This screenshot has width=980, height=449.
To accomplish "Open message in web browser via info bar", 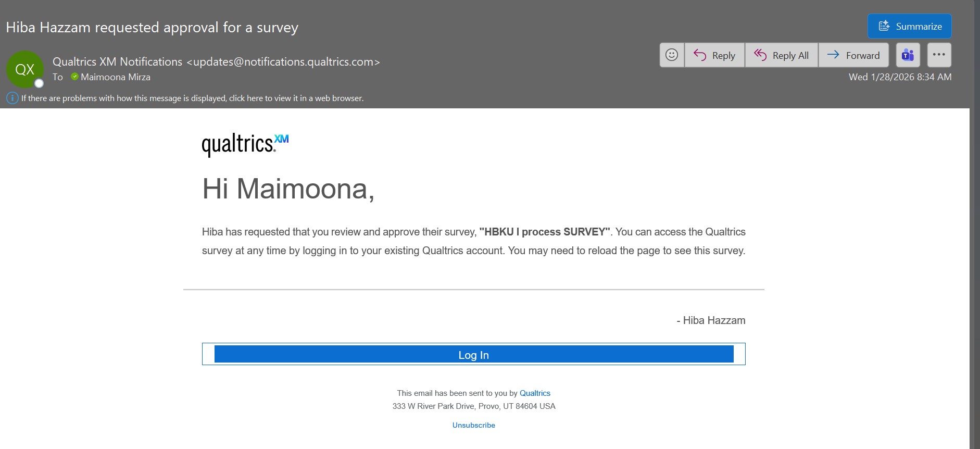I will tap(192, 98).
